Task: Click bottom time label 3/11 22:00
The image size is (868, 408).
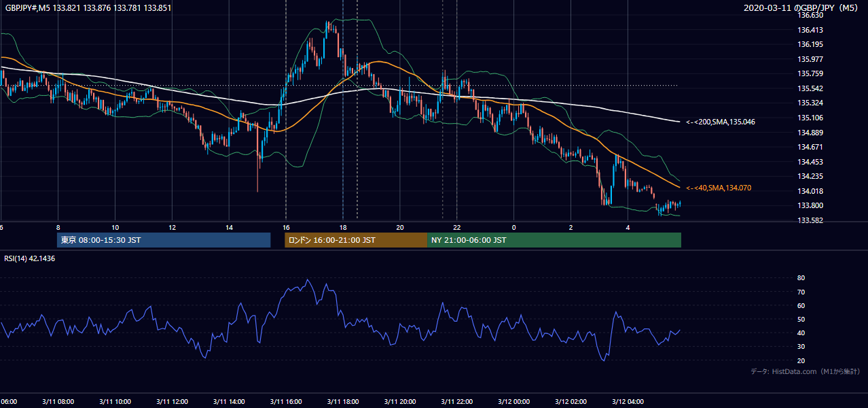Action: (457, 402)
